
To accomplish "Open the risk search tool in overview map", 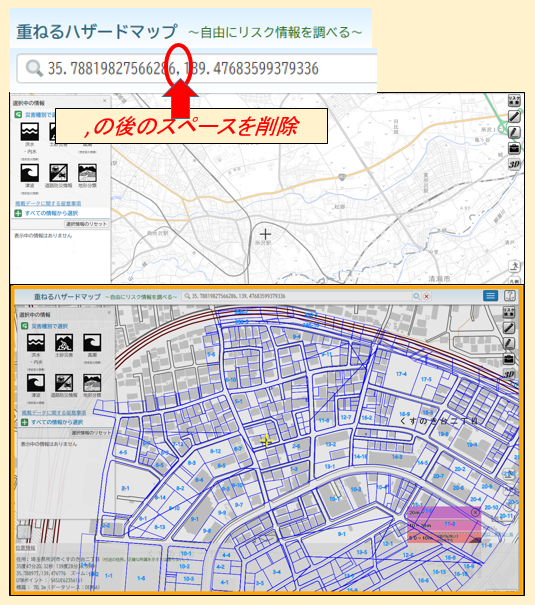I will (514, 100).
